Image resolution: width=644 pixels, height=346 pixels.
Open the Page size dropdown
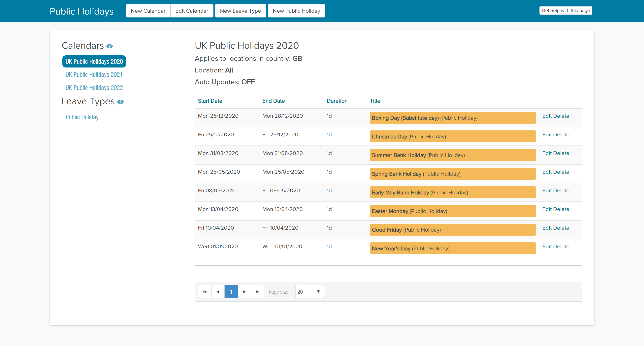tap(310, 292)
